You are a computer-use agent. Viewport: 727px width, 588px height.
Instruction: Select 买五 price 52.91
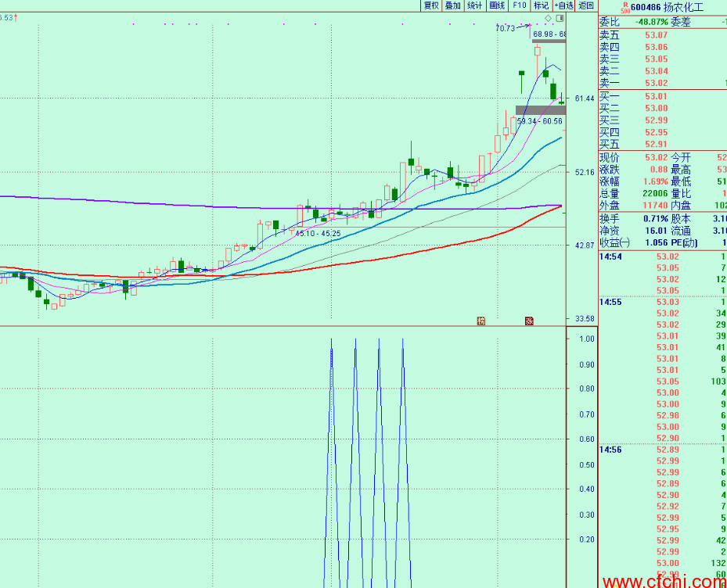click(x=657, y=144)
